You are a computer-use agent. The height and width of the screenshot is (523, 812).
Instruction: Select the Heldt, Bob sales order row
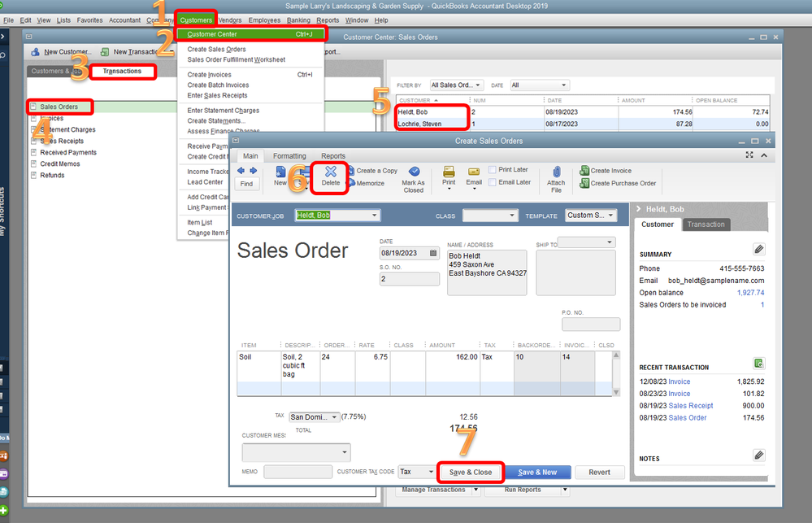583,112
